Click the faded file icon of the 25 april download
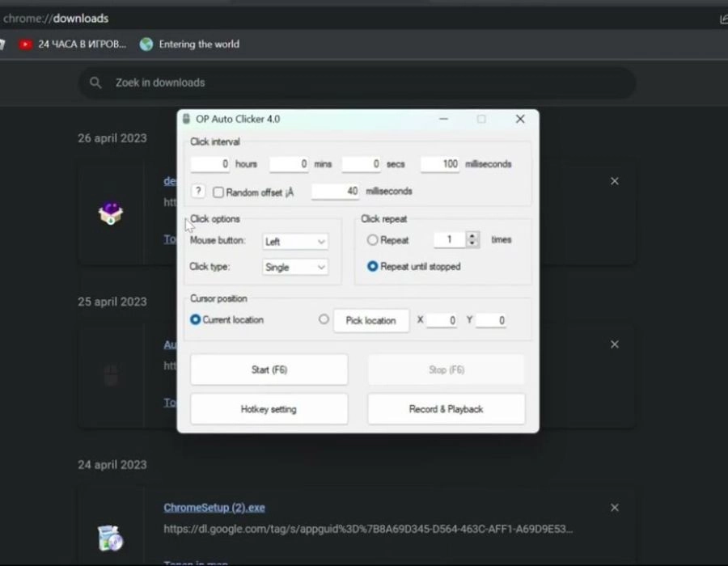The image size is (728, 566). [x=110, y=374]
